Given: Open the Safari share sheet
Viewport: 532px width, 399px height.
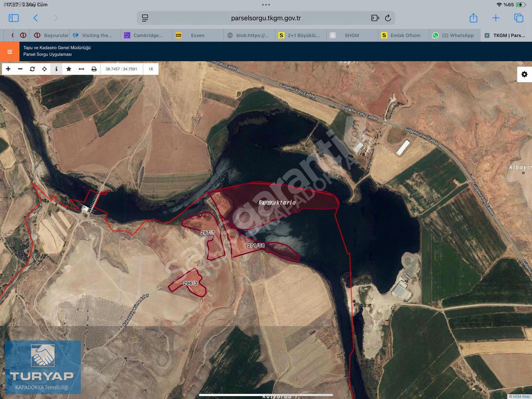Looking at the screenshot, I should (473, 18).
